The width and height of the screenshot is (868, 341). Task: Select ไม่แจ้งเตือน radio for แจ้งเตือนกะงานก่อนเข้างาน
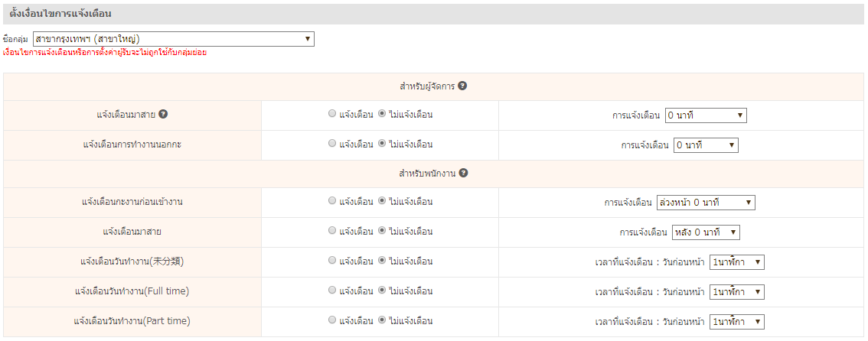point(382,202)
